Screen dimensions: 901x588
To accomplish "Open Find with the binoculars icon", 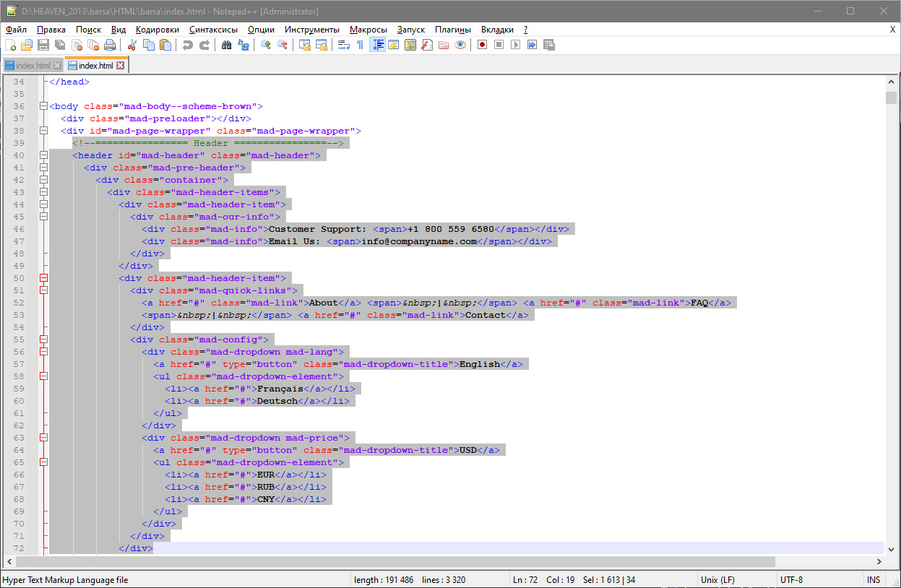I will pos(226,45).
